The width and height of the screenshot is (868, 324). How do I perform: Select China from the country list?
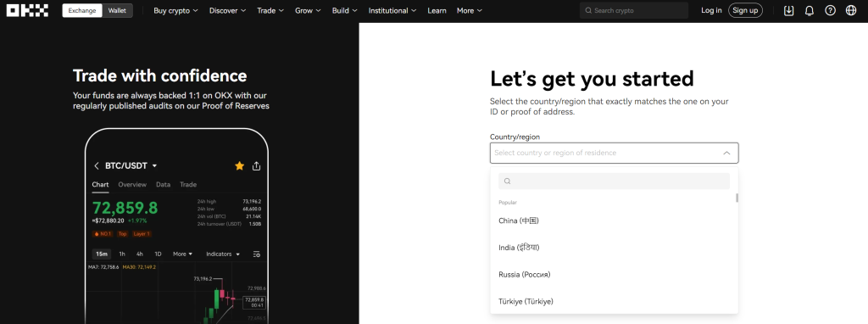pyautogui.click(x=614, y=221)
